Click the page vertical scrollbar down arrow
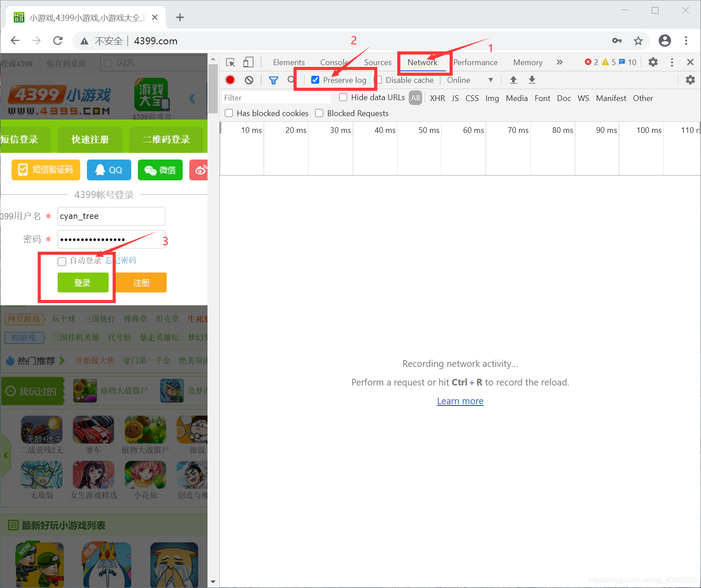The height and width of the screenshot is (588, 701). pos(213,582)
